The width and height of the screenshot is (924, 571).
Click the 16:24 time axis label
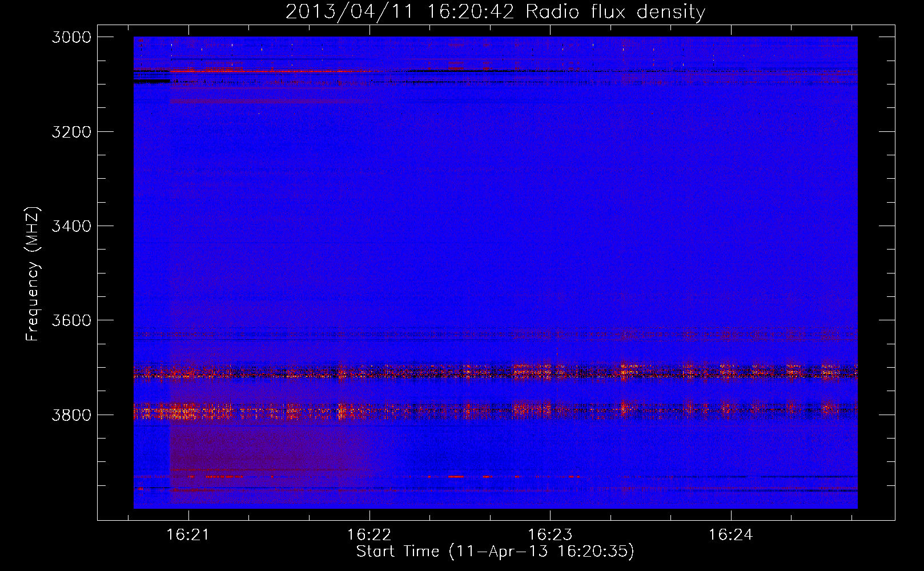click(x=731, y=534)
